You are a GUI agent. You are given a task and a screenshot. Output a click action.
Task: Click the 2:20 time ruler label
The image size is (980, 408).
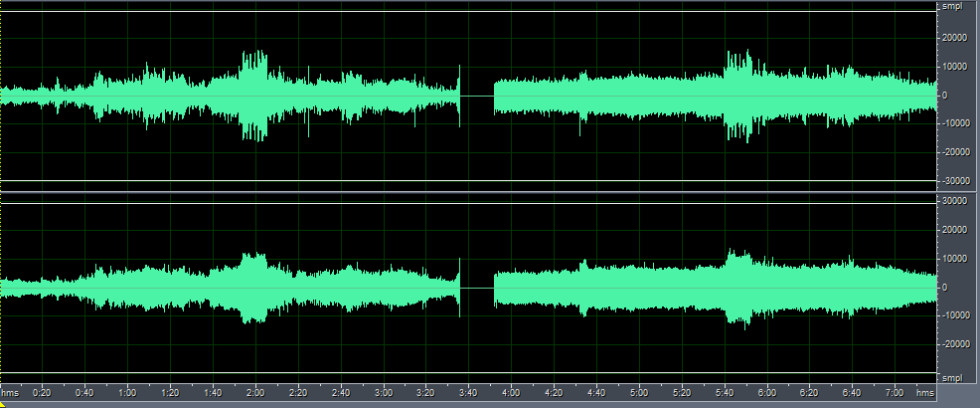coord(298,393)
